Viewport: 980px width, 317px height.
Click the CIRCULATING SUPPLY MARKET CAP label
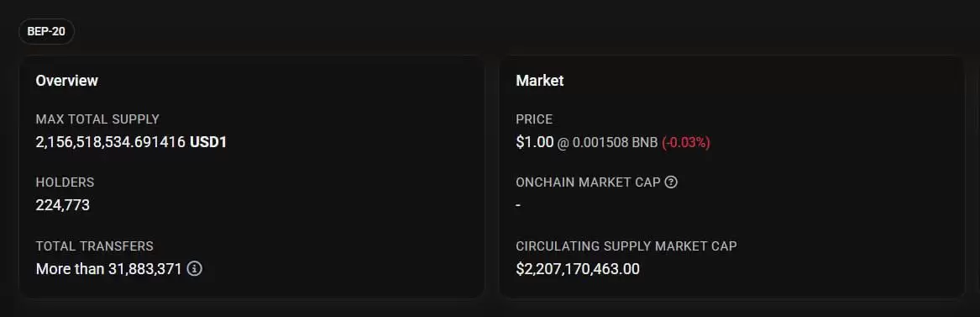[x=626, y=246]
